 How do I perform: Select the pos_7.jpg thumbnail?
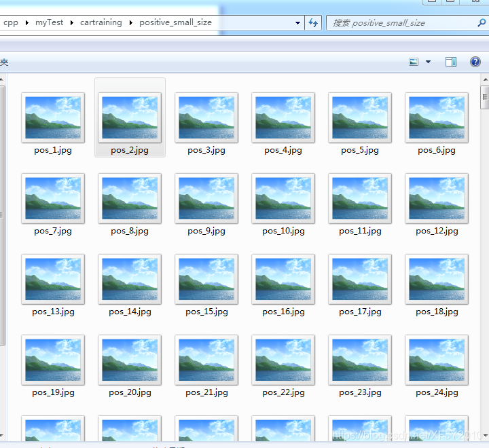point(53,198)
